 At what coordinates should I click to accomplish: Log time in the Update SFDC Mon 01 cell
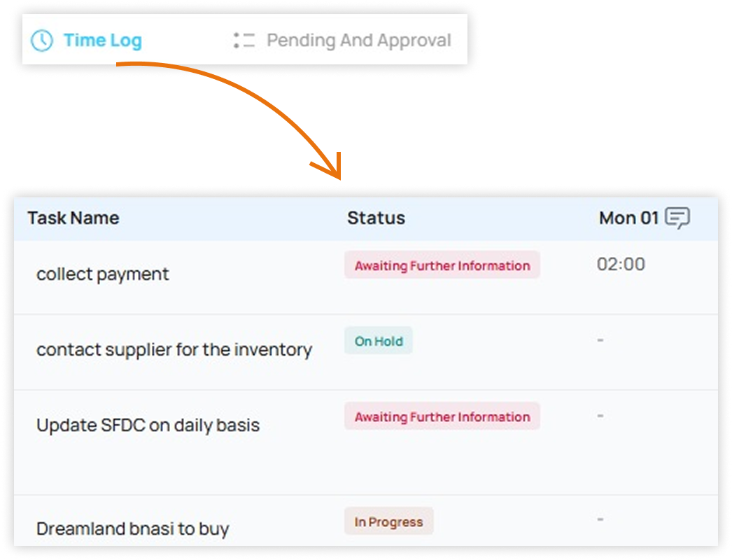click(600, 416)
